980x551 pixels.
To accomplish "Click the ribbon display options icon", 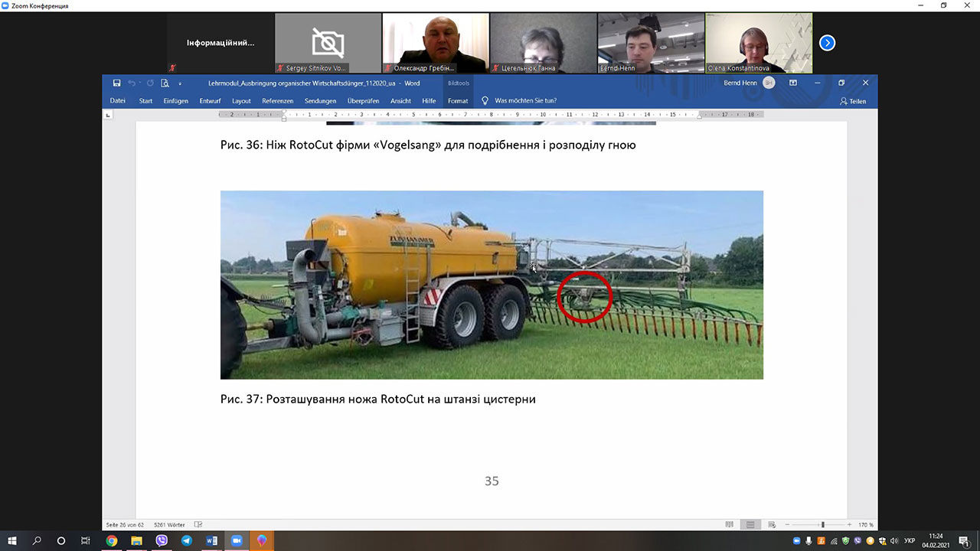I will pos(793,83).
